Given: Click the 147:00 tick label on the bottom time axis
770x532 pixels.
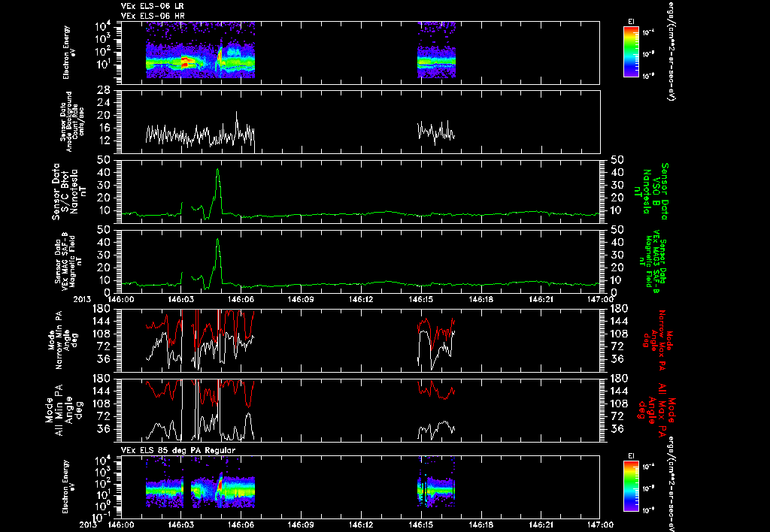Looking at the screenshot, I should pos(599,524).
